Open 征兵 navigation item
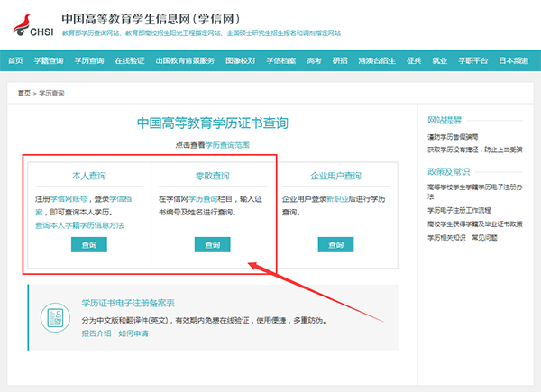This screenshot has width=541, height=392. 414,61
